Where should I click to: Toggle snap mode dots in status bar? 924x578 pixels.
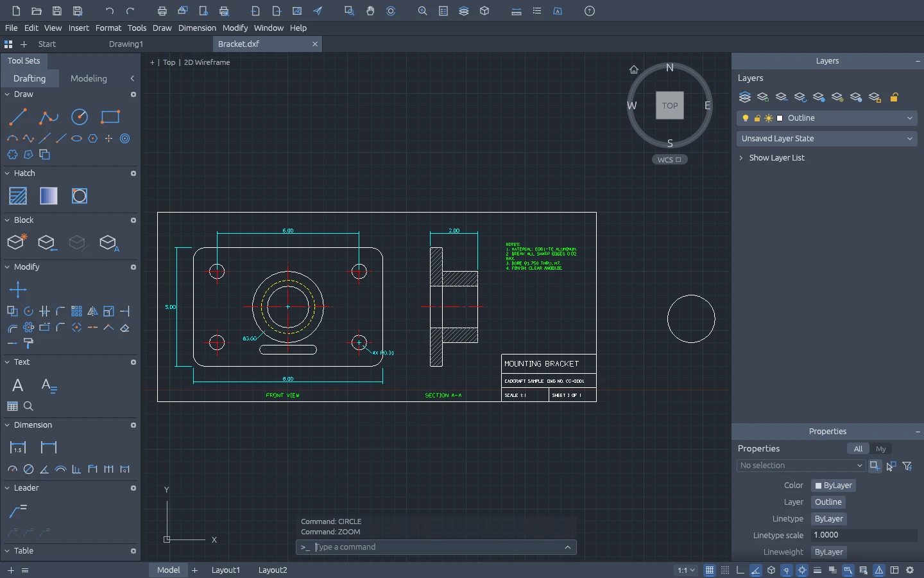(x=725, y=570)
